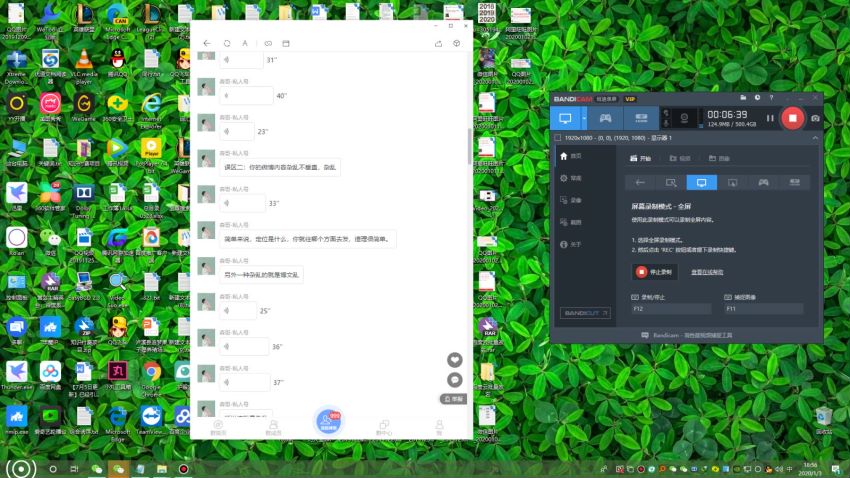Toggle the checkbox beside 1920x1080 resolution

[557, 138]
